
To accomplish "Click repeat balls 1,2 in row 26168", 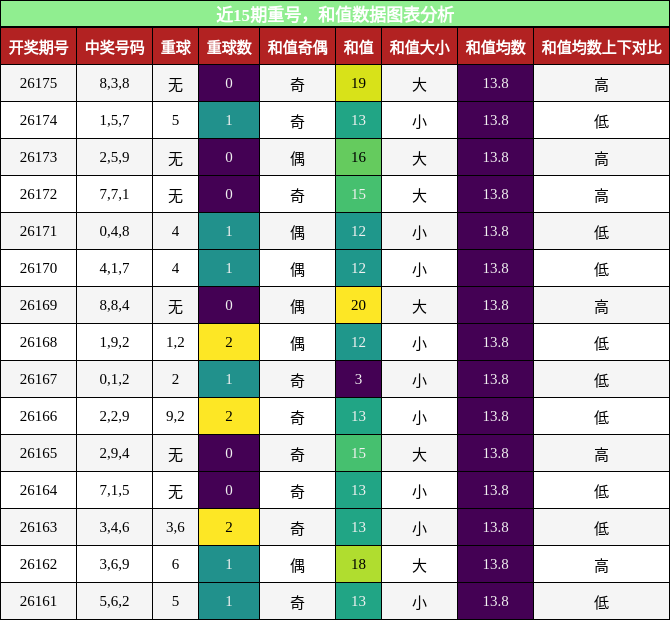I will click(x=176, y=342).
